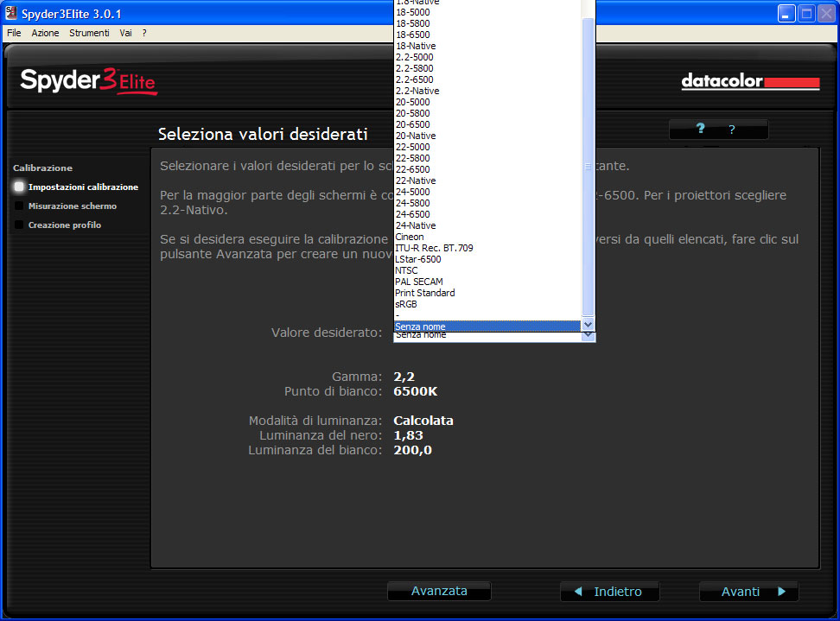This screenshot has height=621, width=840.
Task: Click the 200,0 white luminance value
Action: [412, 450]
